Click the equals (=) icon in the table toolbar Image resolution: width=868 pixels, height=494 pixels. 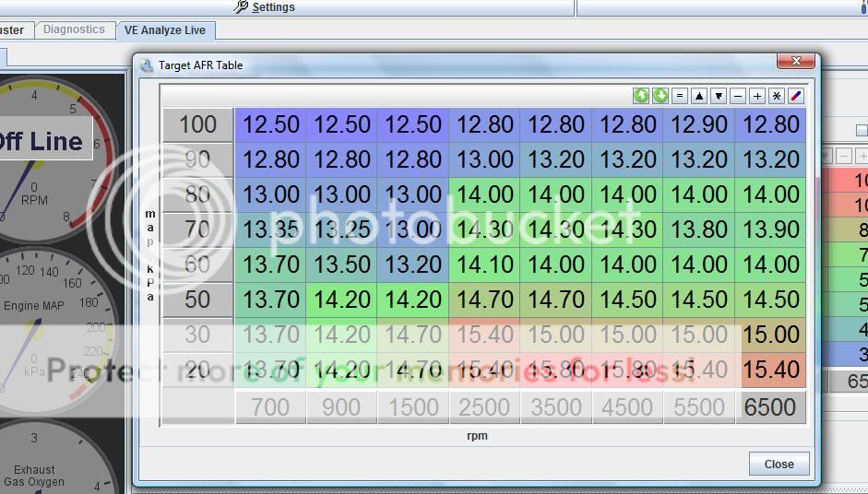pyautogui.click(x=680, y=96)
